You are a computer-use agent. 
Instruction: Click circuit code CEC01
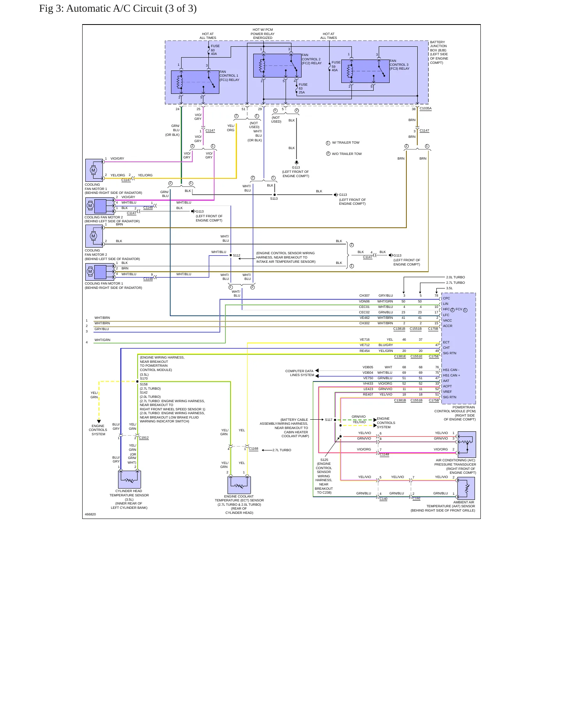(x=364, y=307)
